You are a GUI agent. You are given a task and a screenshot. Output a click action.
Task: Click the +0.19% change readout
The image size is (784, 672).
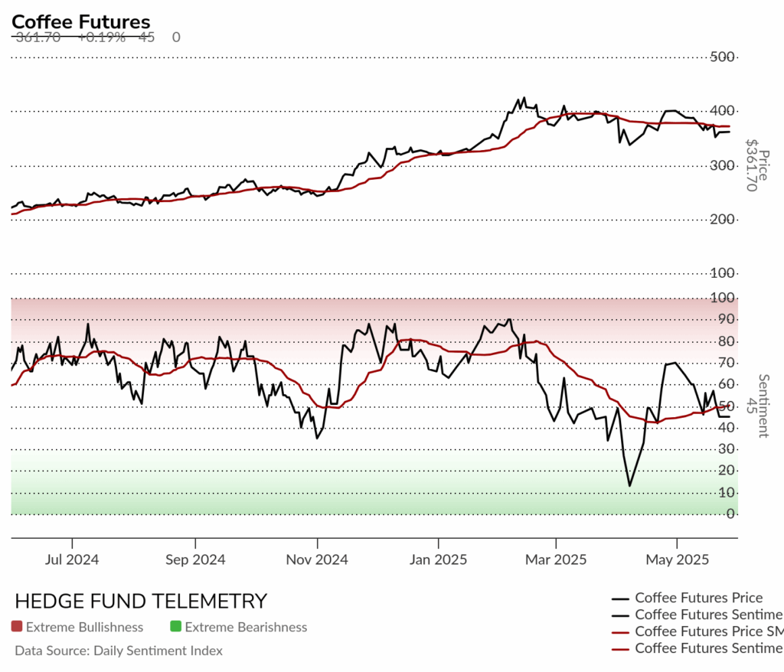pyautogui.click(x=102, y=38)
